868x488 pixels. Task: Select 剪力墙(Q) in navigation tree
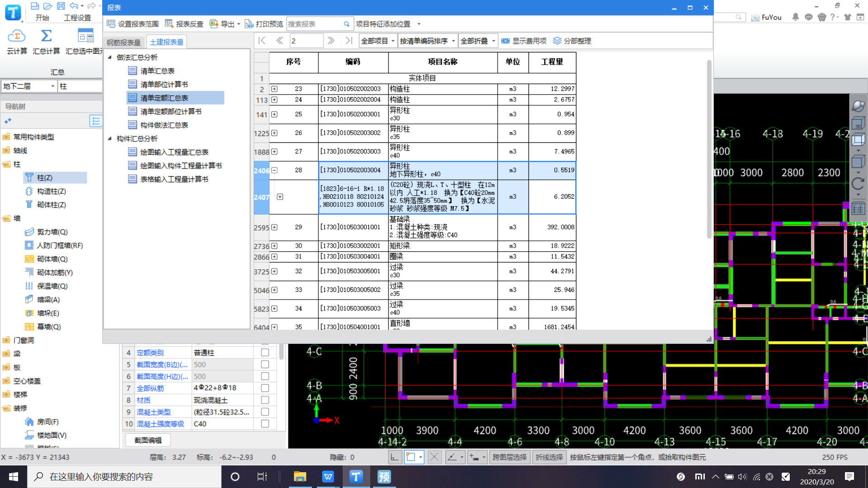click(52, 232)
